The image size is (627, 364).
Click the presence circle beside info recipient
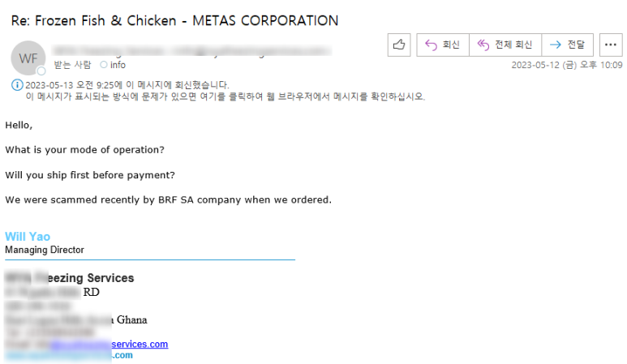104,64
